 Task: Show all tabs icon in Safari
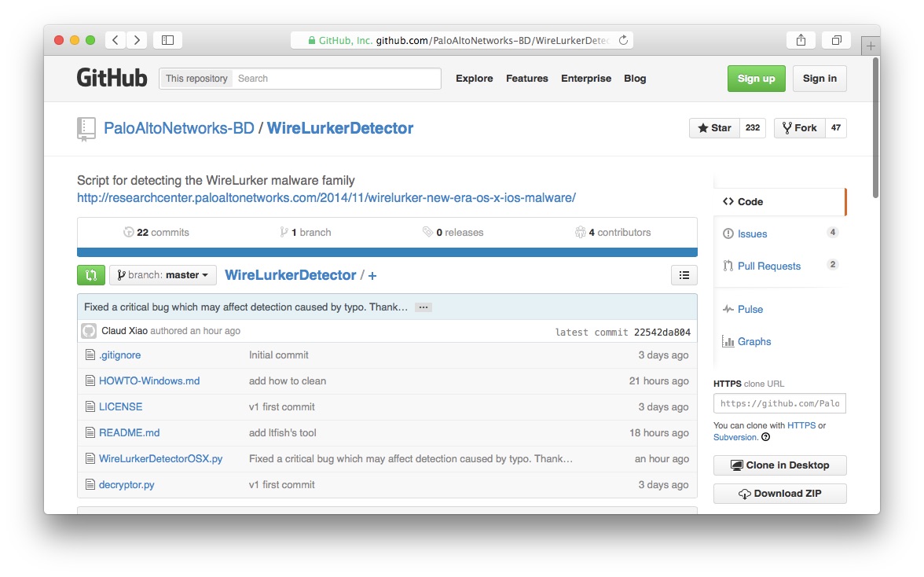pos(836,40)
